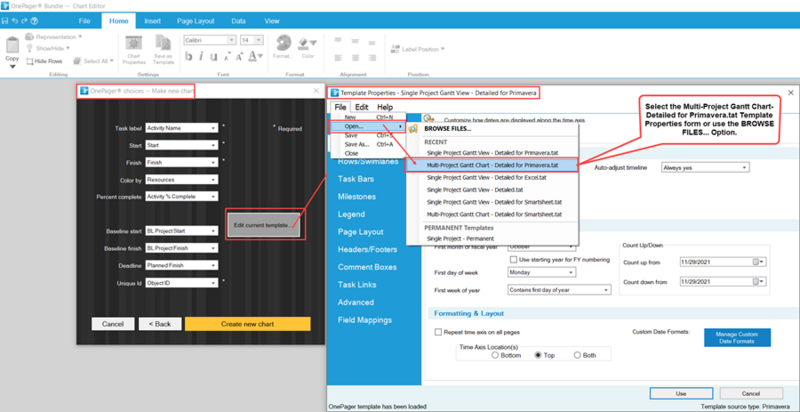Select the Top time axis location radio

pyautogui.click(x=538, y=355)
